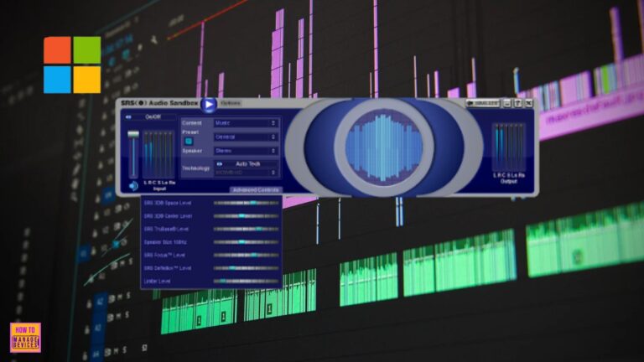Click the speaker mute icon below volume

pos(133,186)
